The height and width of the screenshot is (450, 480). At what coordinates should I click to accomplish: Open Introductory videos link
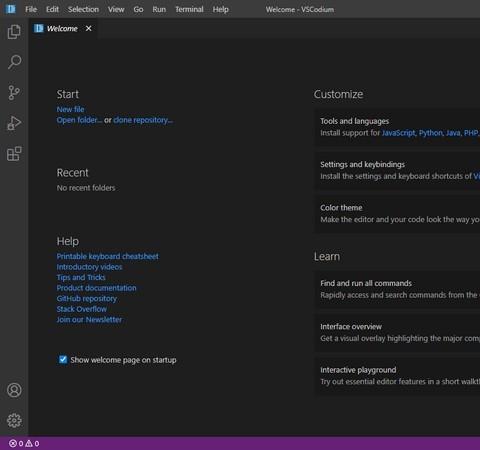89,267
